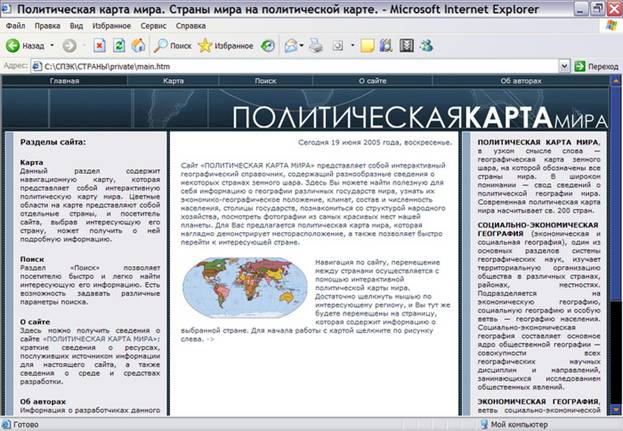
Task: Stop page loading with red X icon
Action: (x=99, y=46)
